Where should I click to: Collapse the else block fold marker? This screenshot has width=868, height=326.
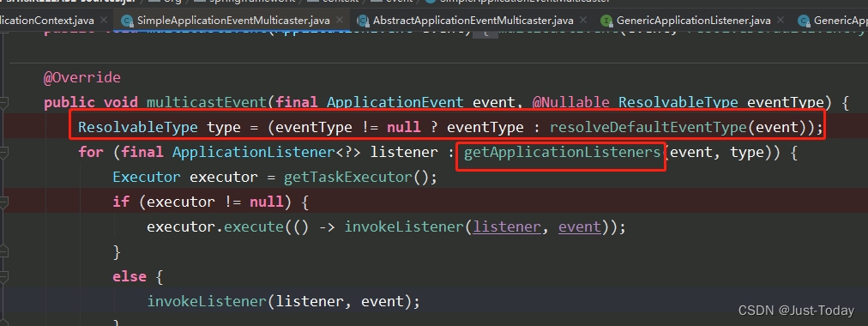pos(4,276)
